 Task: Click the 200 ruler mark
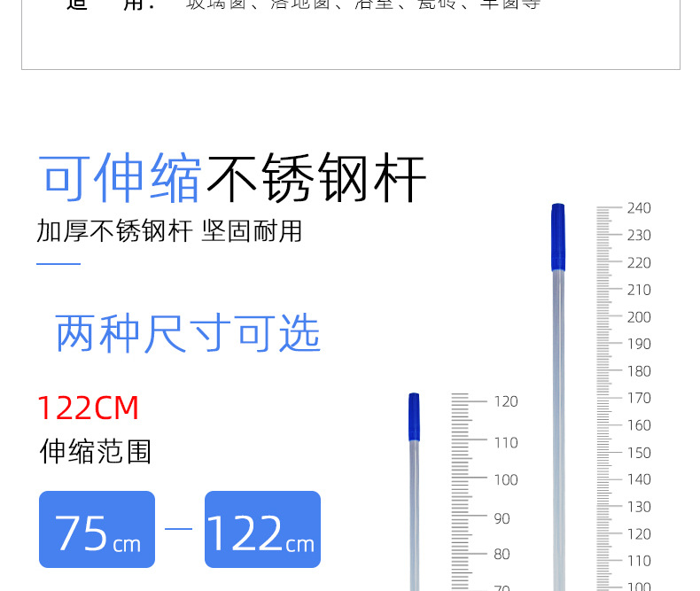(639, 317)
